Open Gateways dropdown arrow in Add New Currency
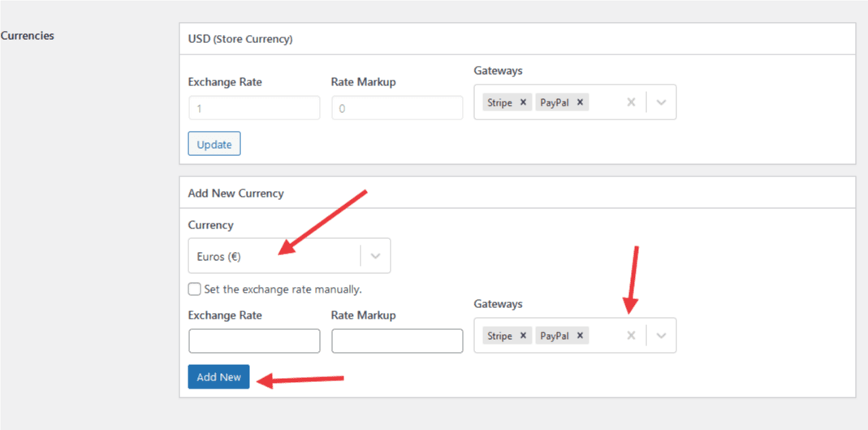This screenshot has height=430, width=868. coord(661,336)
